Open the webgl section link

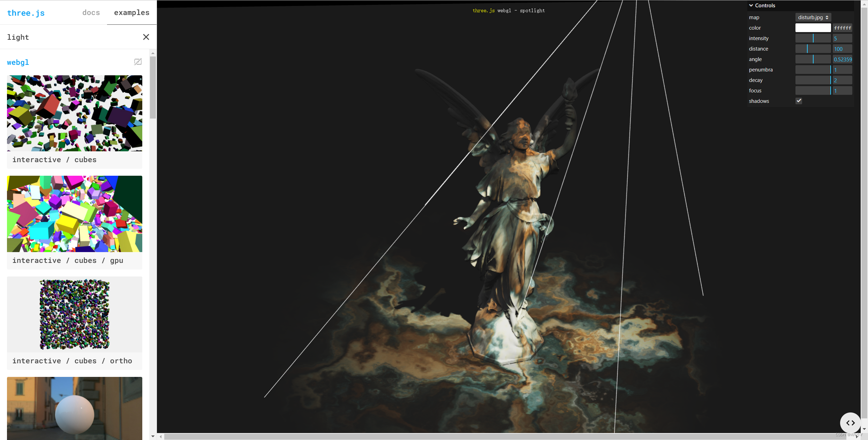click(18, 62)
